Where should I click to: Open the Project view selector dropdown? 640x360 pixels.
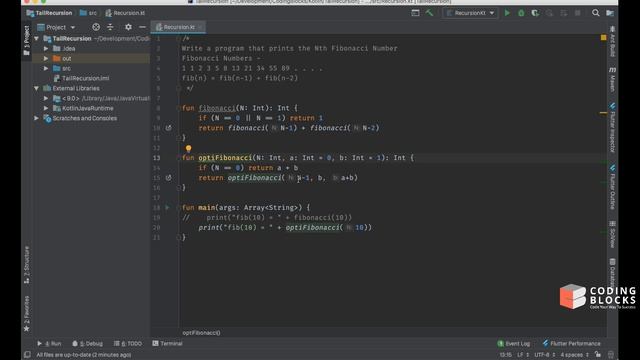[56, 27]
